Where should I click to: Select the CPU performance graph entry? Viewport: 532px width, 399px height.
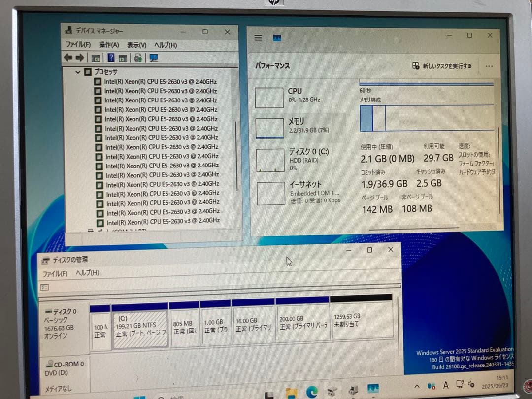tap(300, 97)
